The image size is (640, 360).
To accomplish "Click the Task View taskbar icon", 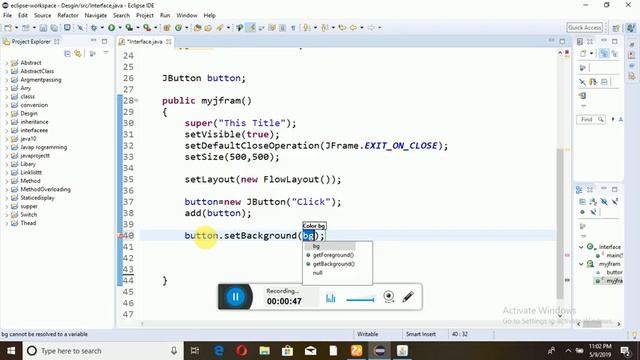I will [x=195, y=351].
